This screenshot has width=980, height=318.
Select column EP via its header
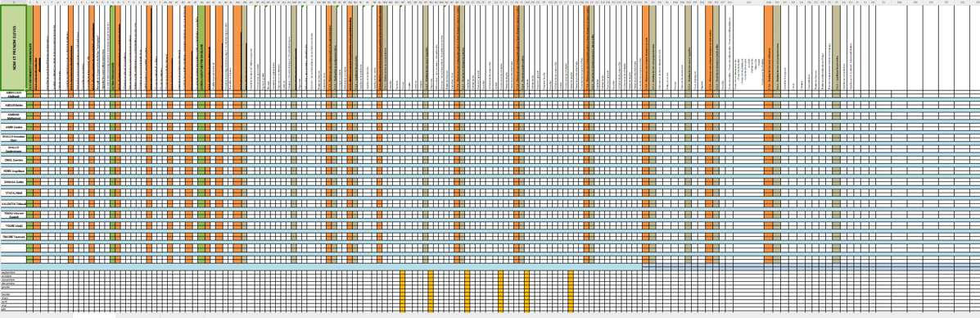click(946, 2)
